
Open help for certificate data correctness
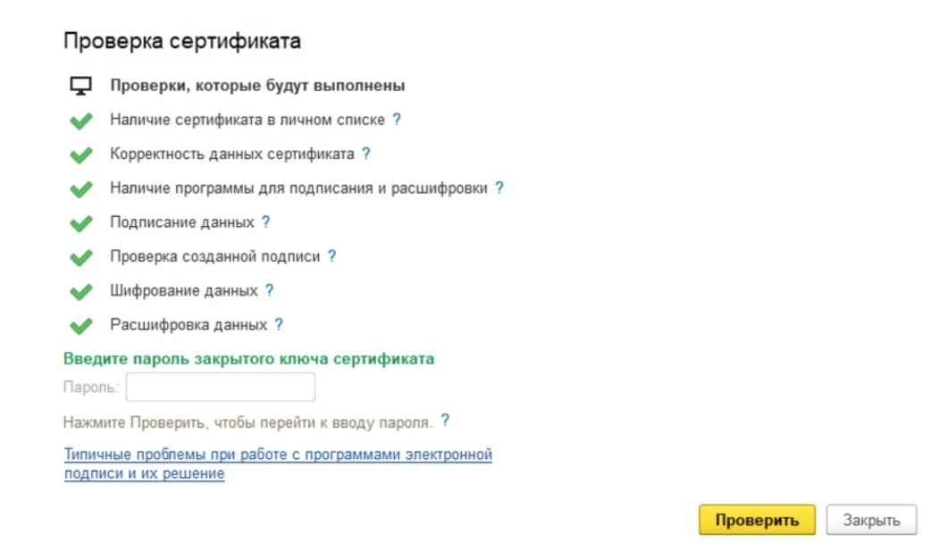coord(365,154)
